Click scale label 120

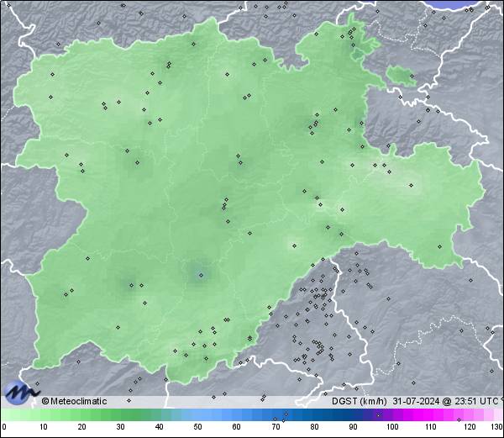coord(470,427)
